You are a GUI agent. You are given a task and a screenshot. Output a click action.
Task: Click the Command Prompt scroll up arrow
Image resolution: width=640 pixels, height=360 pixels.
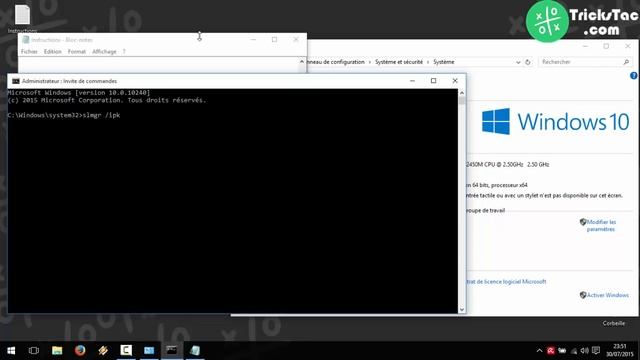pyautogui.click(x=462, y=93)
